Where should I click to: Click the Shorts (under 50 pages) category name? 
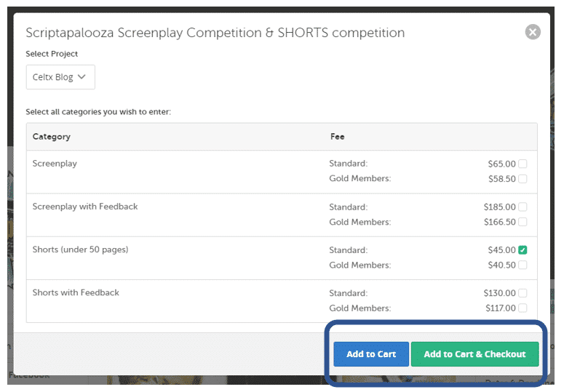[x=80, y=249]
